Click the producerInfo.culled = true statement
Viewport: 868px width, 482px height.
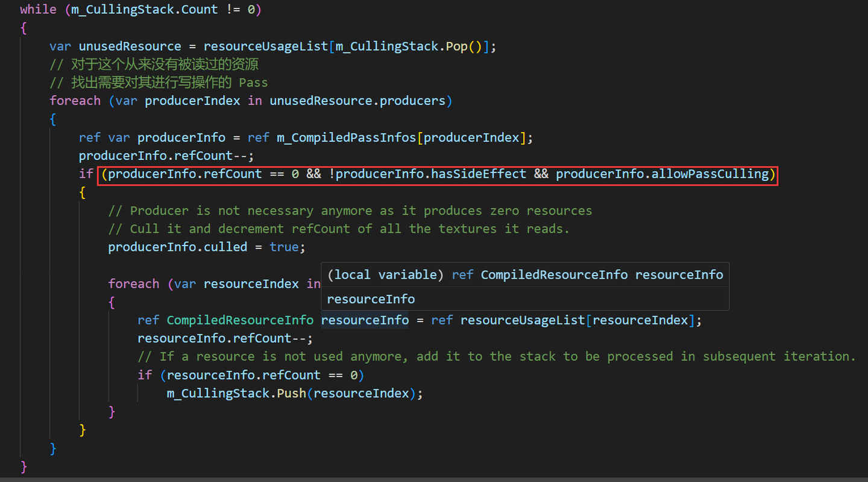(206, 246)
